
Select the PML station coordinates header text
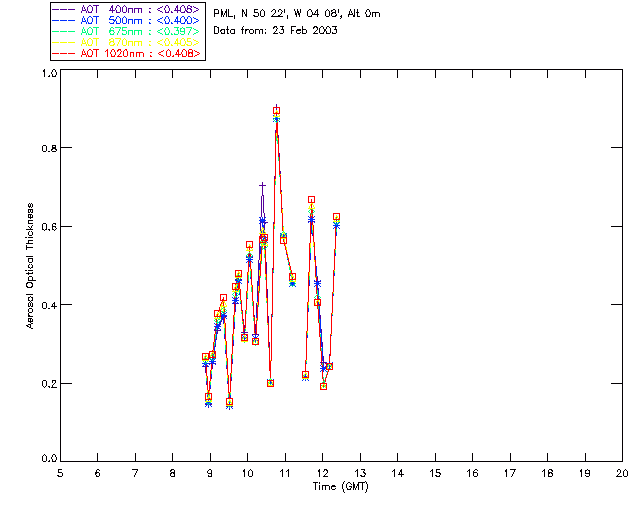pyautogui.click(x=297, y=13)
